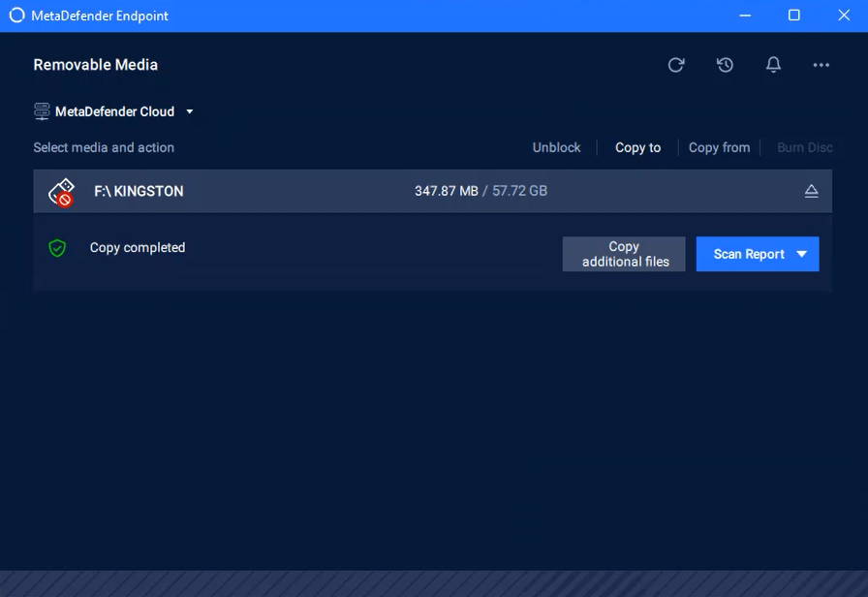Click the Copy completed status text

point(138,247)
